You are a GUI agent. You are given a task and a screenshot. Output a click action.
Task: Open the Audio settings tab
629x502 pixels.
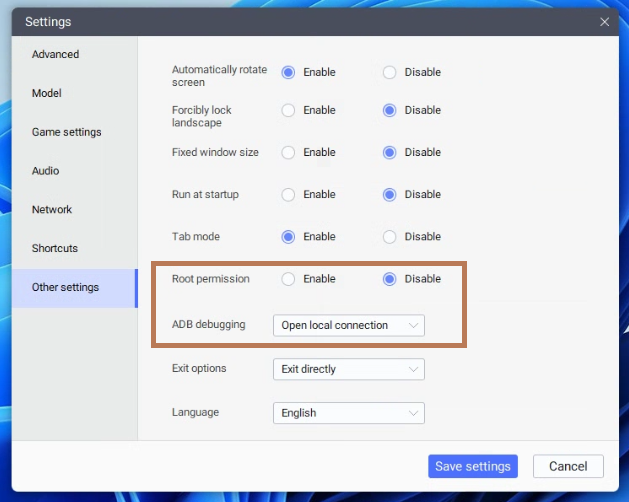click(x=46, y=171)
